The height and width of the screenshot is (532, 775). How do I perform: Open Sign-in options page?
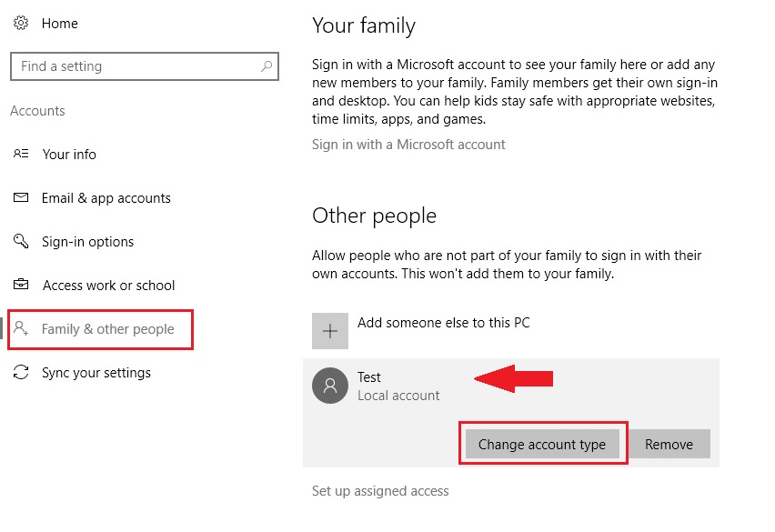pyautogui.click(x=87, y=242)
